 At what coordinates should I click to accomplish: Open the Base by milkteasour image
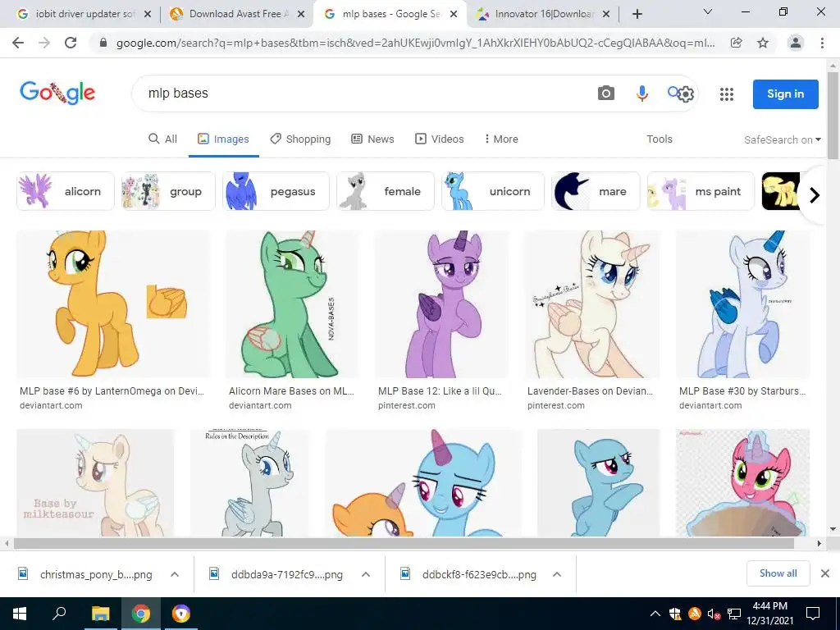point(95,482)
